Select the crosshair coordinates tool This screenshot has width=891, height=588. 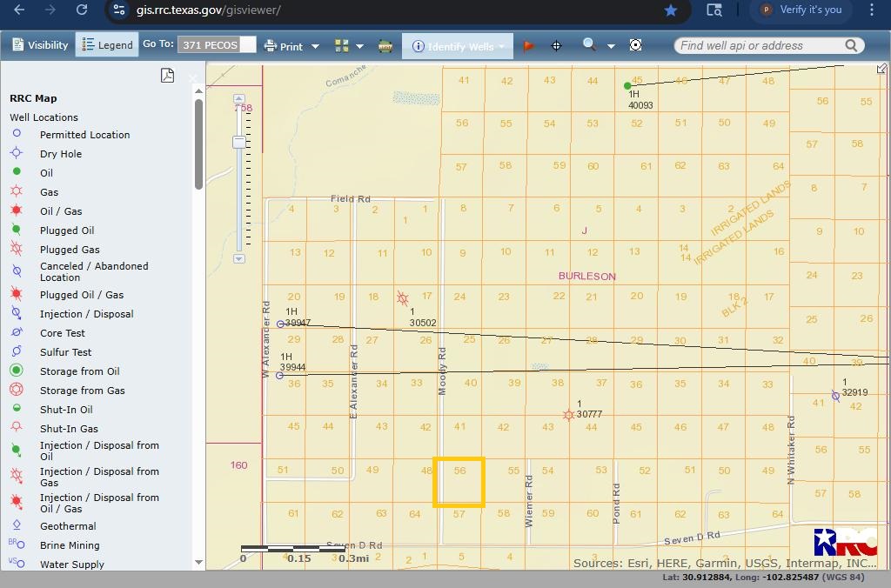coord(556,46)
